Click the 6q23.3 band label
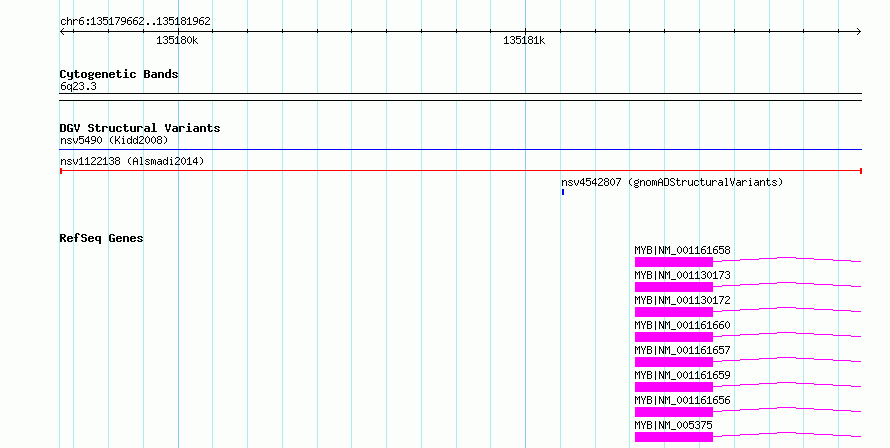Viewport: 890px width, 448px height. 78,86
